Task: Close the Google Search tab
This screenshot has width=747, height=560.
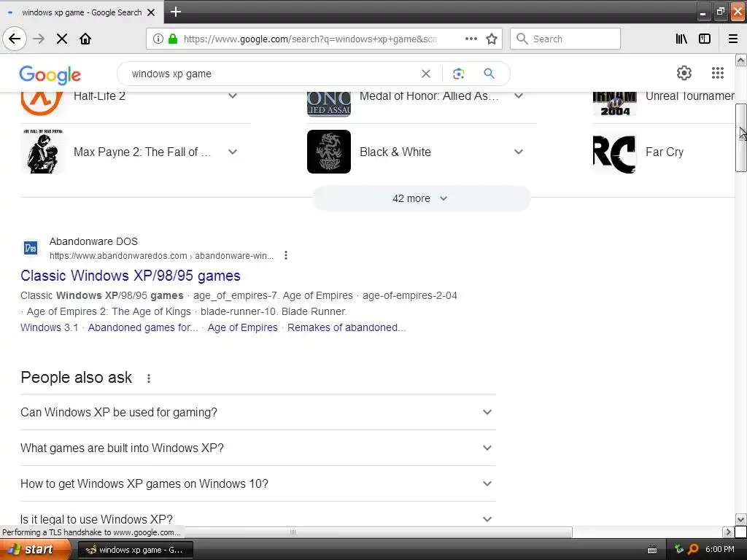Action: 151,12
